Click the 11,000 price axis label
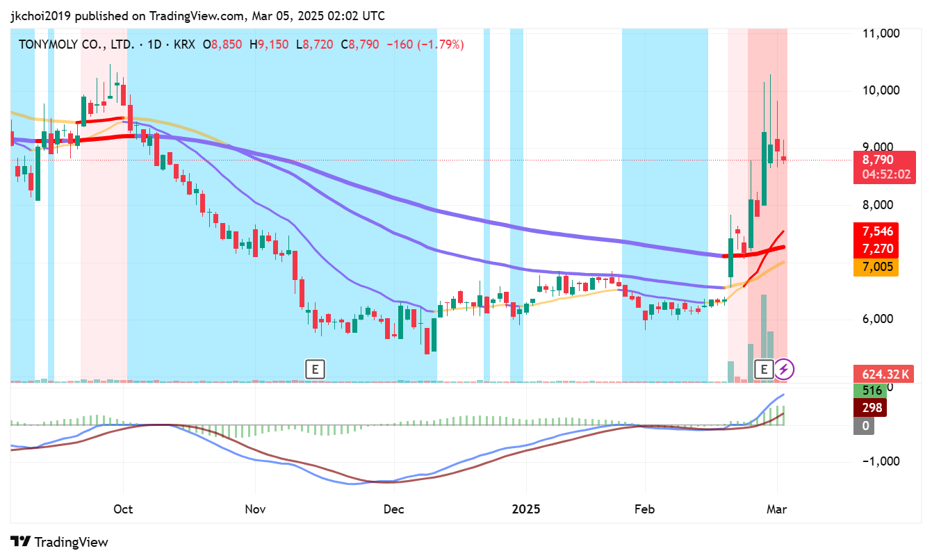The height and width of the screenshot is (560, 932). pyautogui.click(x=881, y=33)
